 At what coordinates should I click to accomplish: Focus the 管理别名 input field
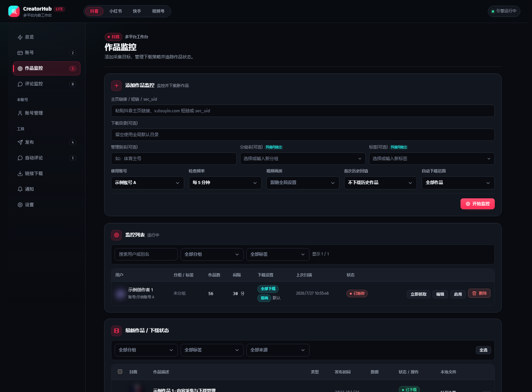point(174,159)
